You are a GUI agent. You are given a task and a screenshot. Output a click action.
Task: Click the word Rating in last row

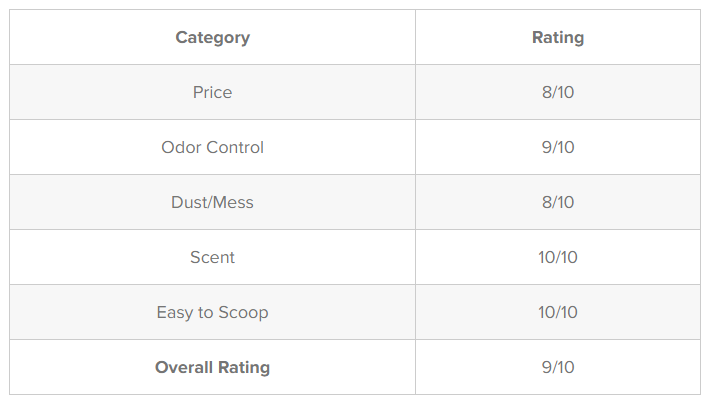point(244,368)
